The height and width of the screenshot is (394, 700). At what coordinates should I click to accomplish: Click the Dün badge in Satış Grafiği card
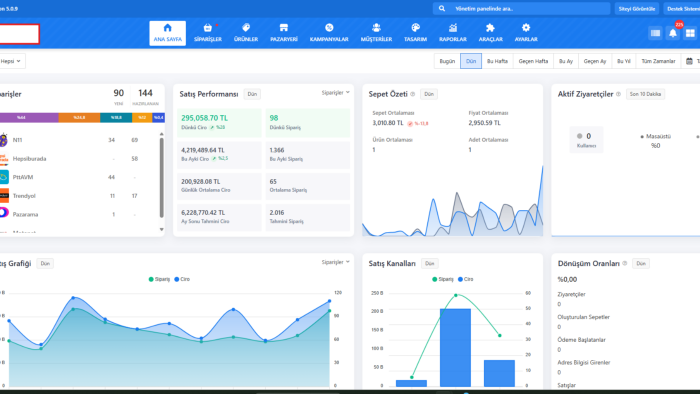pos(45,264)
